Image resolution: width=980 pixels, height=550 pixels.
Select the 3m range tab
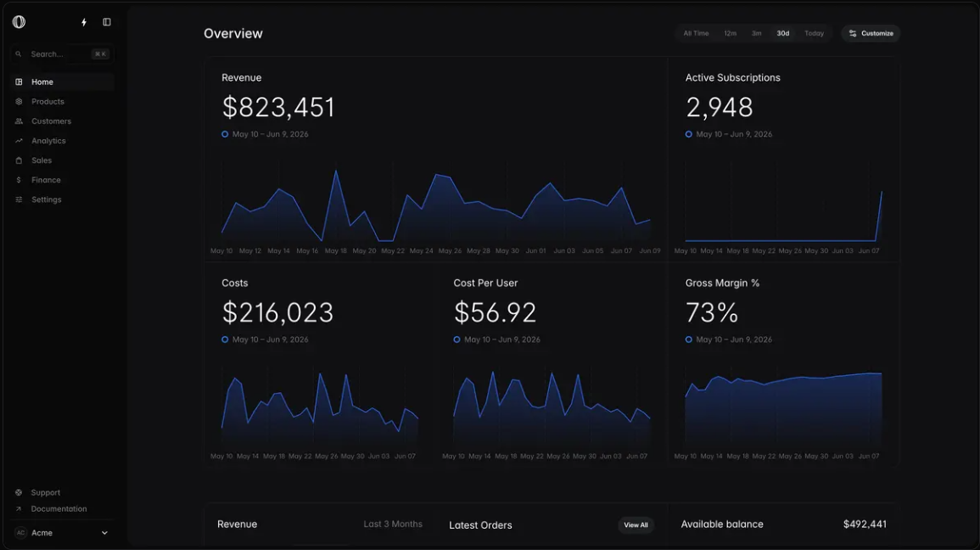tap(756, 34)
